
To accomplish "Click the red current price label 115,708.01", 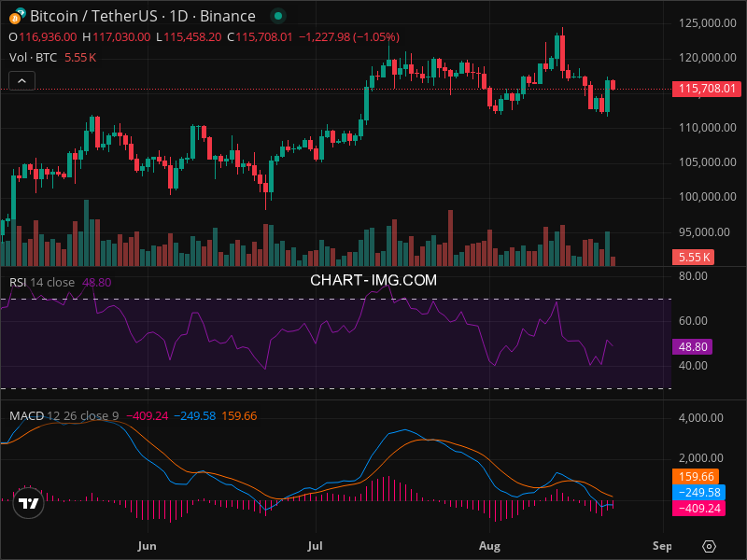I will point(705,90).
